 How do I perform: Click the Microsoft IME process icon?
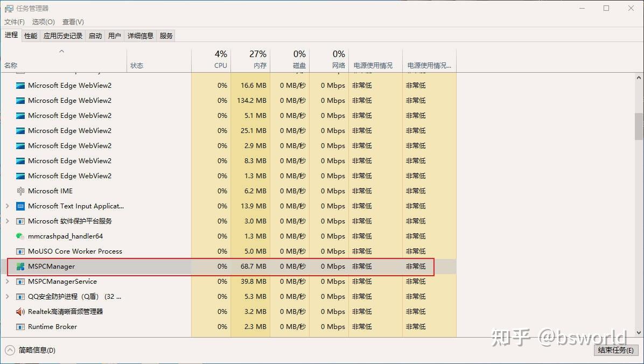(20, 191)
